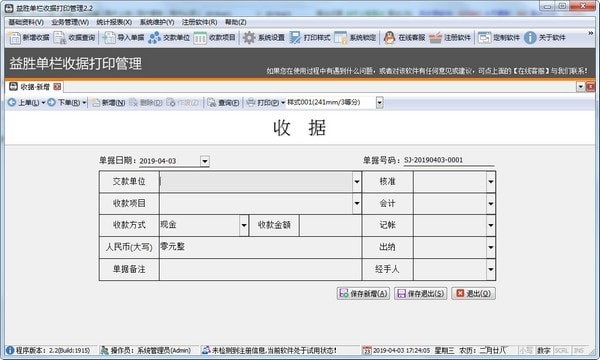This screenshot has height=360, width=600.
Task: Open 打印样式 from the toolbar
Action: [310, 38]
